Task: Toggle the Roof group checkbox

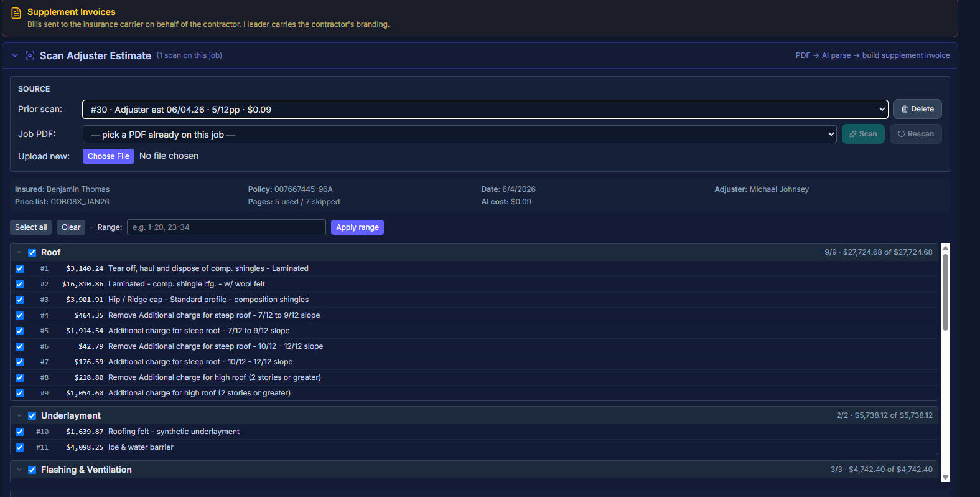Action: (x=32, y=252)
